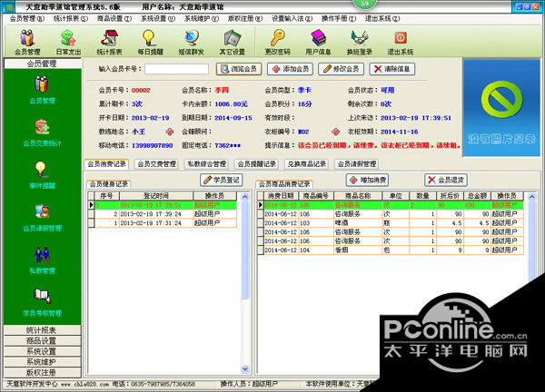
Task: Click red plus beside 衣柜编号
Action: tap(335, 132)
